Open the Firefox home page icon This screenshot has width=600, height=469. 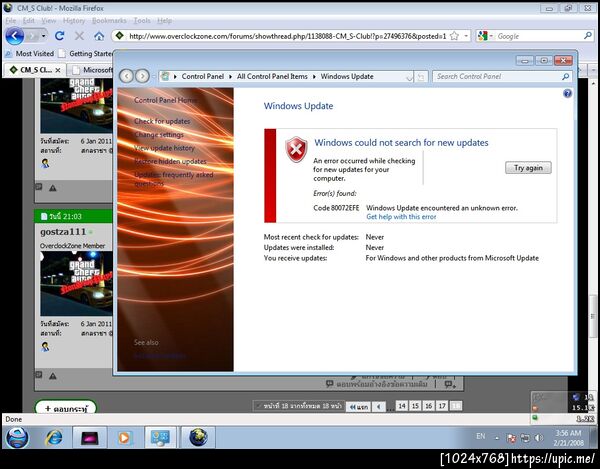pyautogui.click(x=99, y=36)
